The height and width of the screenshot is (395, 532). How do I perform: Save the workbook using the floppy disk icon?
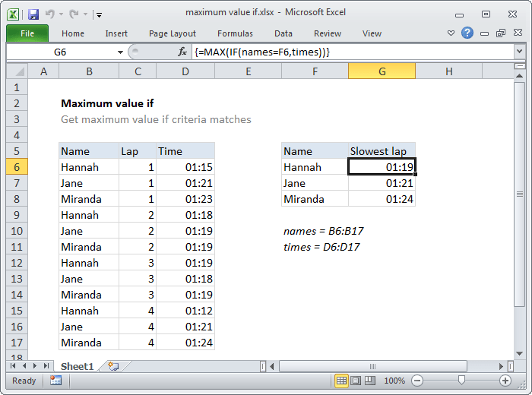click(x=33, y=14)
